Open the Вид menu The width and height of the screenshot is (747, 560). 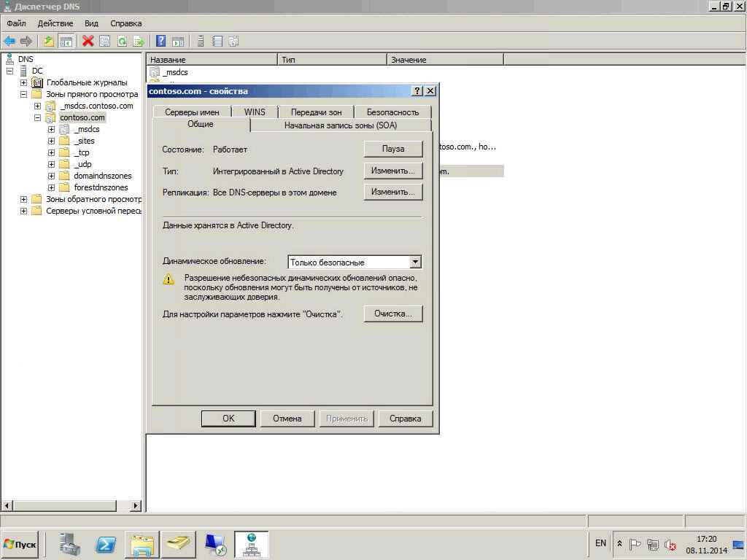click(x=91, y=23)
